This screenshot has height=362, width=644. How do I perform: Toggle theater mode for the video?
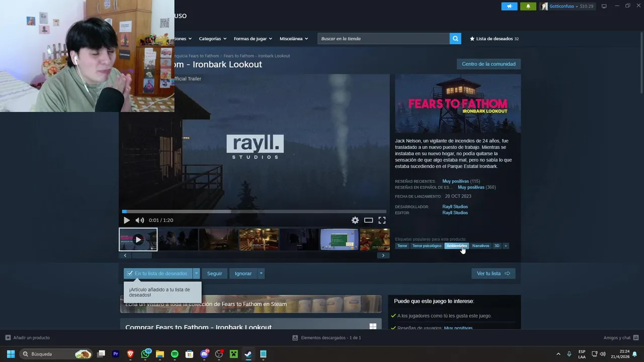[x=369, y=220]
